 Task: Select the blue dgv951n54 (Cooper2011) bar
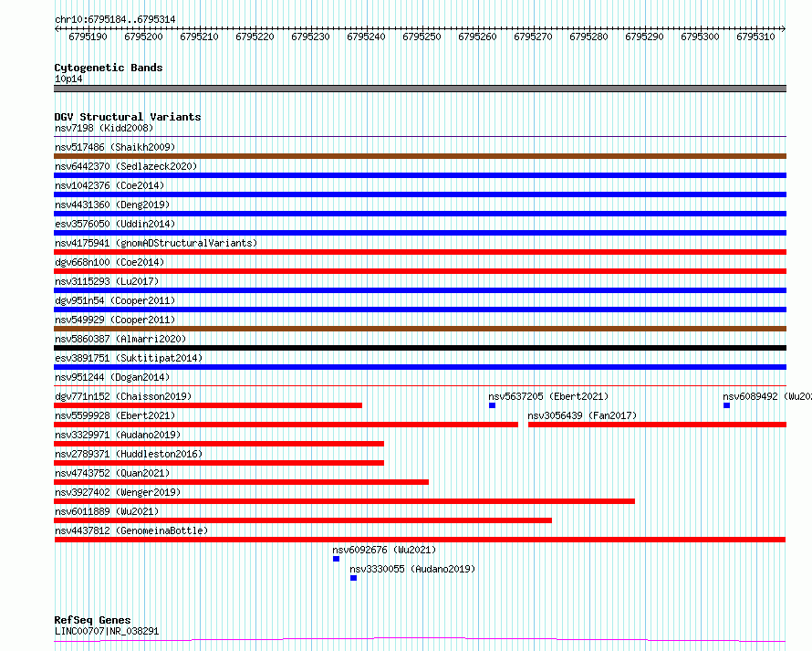[420, 310]
